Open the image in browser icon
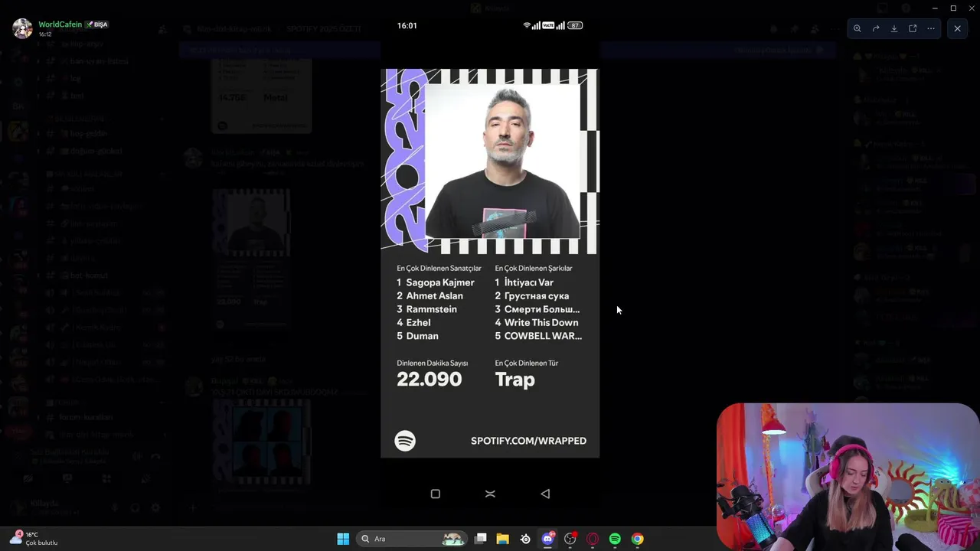This screenshot has height=551, width=980. pos(913,28)
